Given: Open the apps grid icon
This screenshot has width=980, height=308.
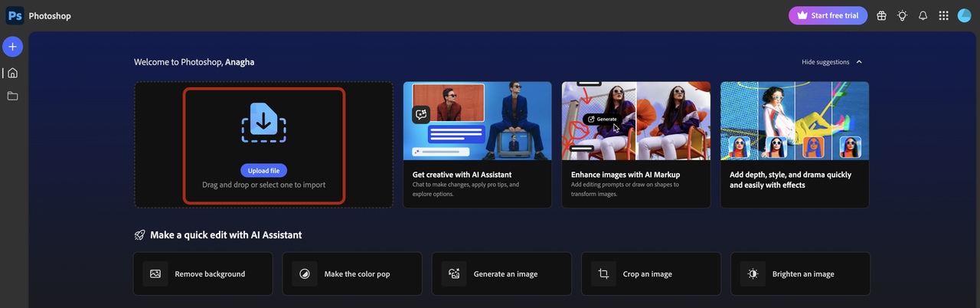Looking at the screenshot, I should (x=943, y=15).
